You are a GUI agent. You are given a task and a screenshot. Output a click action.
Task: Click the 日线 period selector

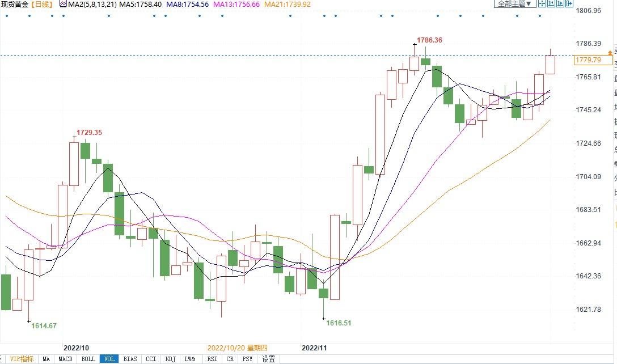[41, 4]
